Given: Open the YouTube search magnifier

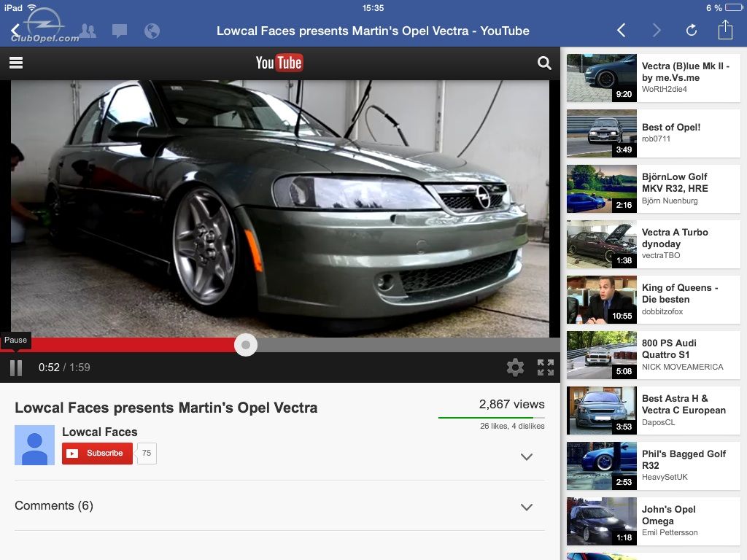Looking at the screenshot, I should [x=544, y=63].
